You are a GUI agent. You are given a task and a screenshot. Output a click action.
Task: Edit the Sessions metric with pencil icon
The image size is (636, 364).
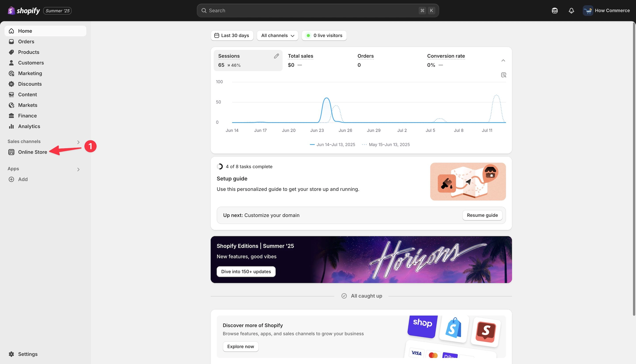click(x=276, y=56)
